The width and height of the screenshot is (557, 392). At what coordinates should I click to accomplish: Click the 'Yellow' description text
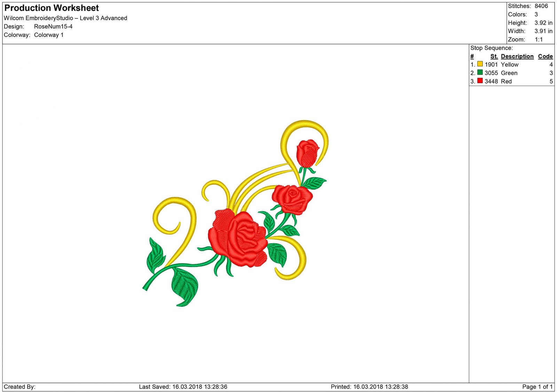(x=510, y=65)
